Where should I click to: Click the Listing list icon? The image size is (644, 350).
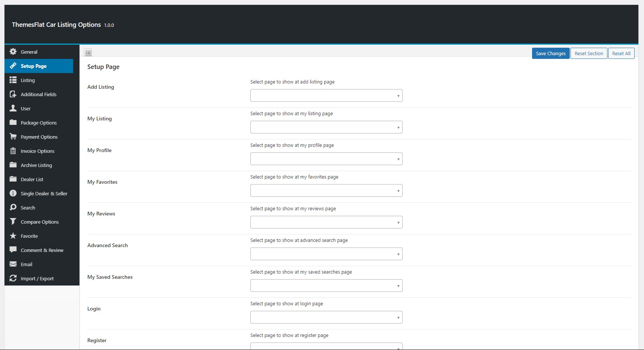click(x=13, y=80)
